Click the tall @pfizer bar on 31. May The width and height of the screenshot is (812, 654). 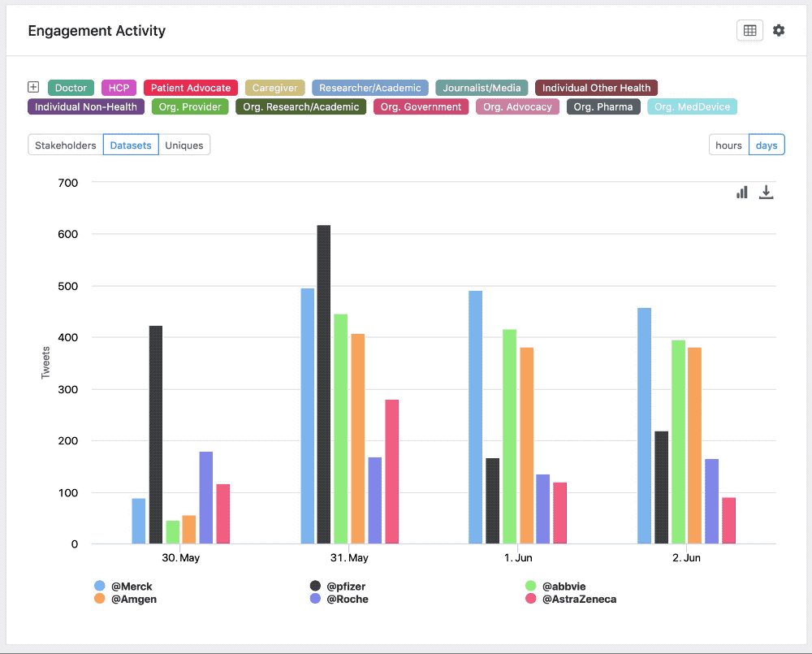324,384
